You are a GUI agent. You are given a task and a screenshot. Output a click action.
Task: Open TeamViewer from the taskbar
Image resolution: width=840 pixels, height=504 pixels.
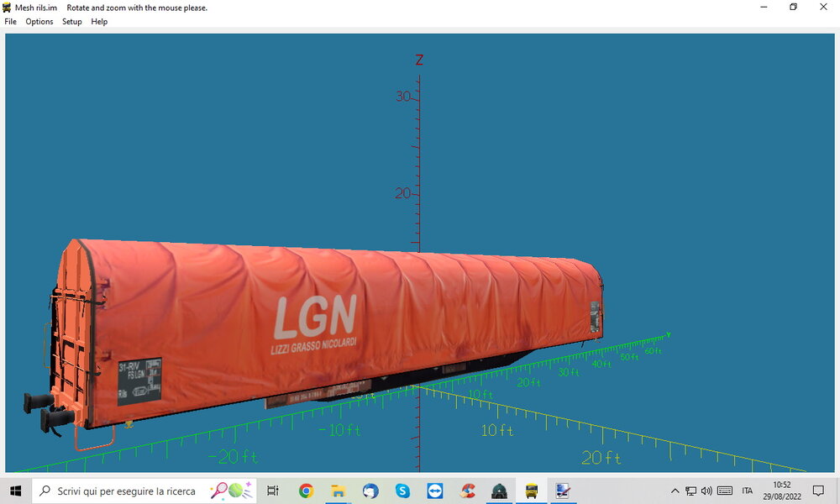434,491
